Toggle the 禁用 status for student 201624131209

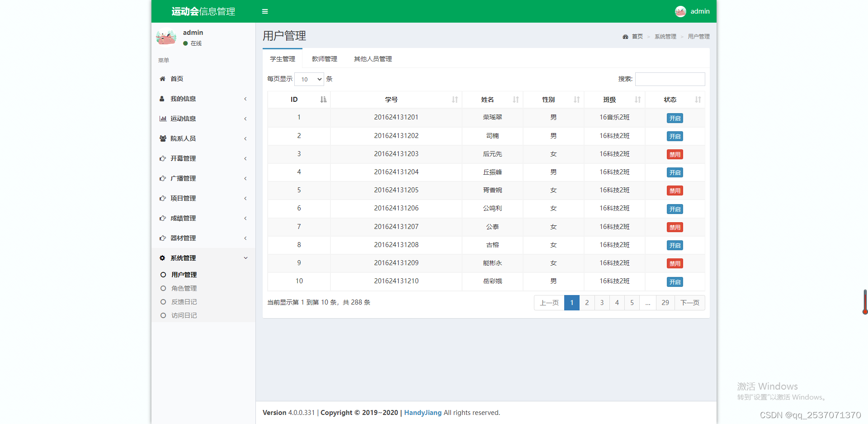click(x=675, y=263)
